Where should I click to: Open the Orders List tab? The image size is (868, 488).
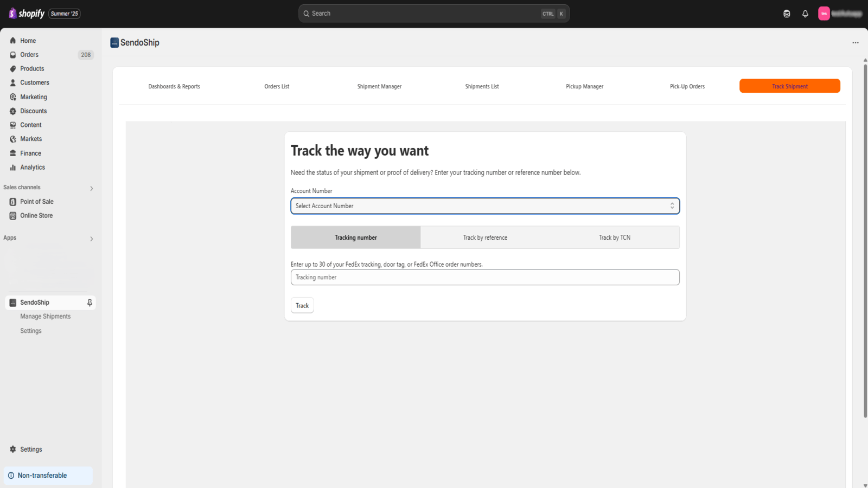coord(277,87)
